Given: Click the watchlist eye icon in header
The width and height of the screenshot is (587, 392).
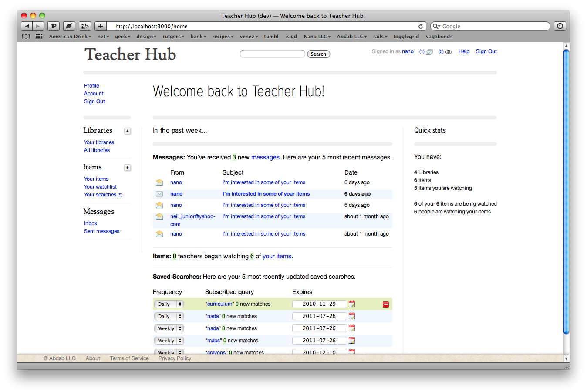Looking at the screenshot, I should click(449, 52).
